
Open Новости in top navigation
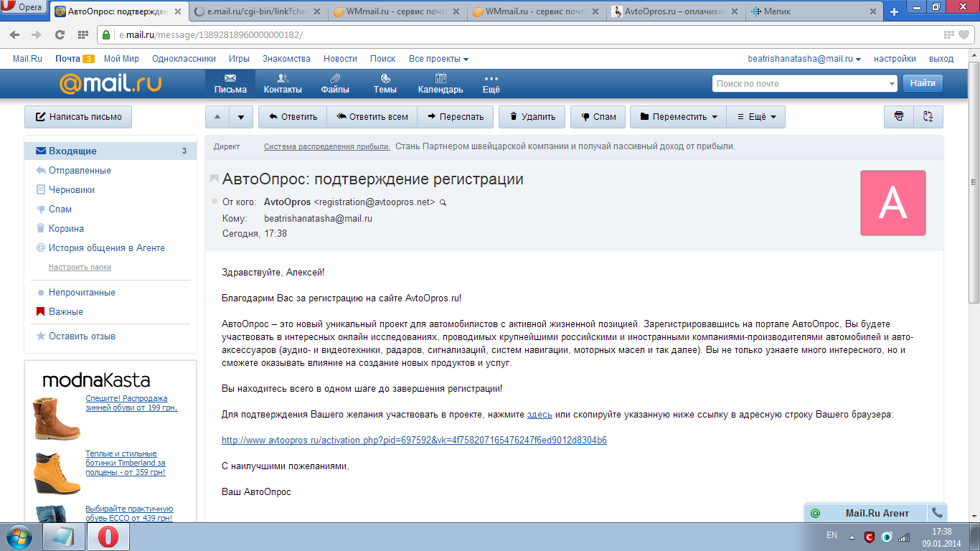click(x=340, y=59)
